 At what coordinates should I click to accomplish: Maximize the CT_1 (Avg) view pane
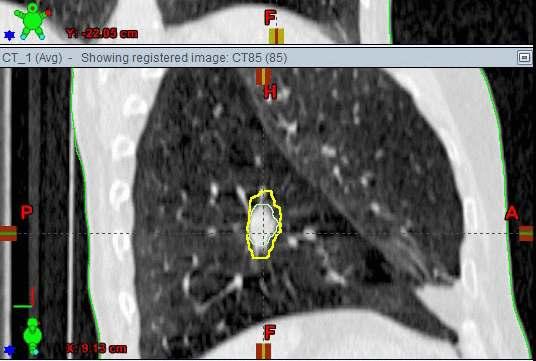[x=524, y=57]
